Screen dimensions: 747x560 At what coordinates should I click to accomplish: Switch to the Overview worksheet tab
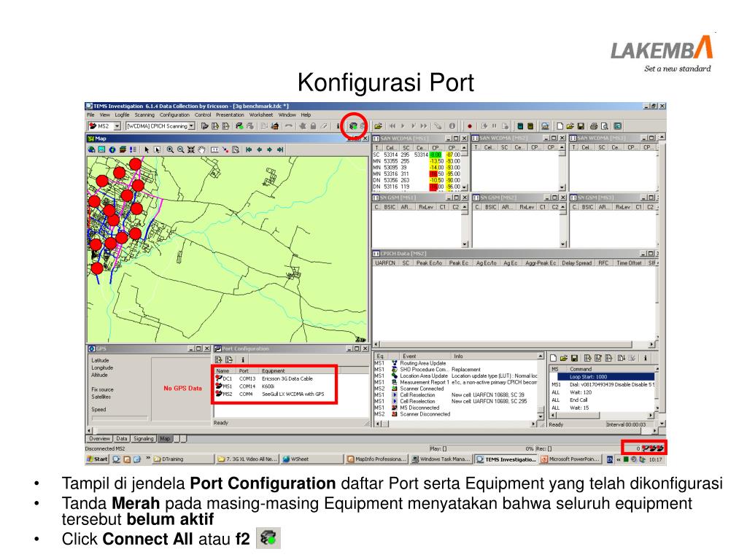tap(99, 438)
